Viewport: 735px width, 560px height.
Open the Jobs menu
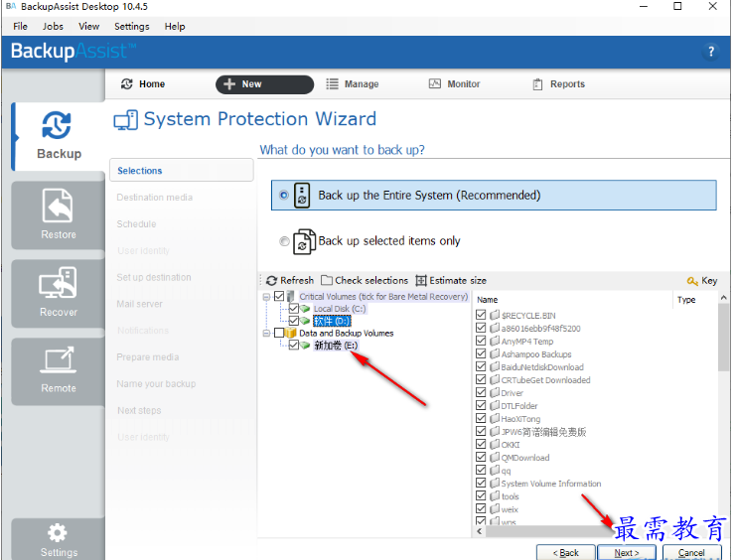(x=53, y=26)
